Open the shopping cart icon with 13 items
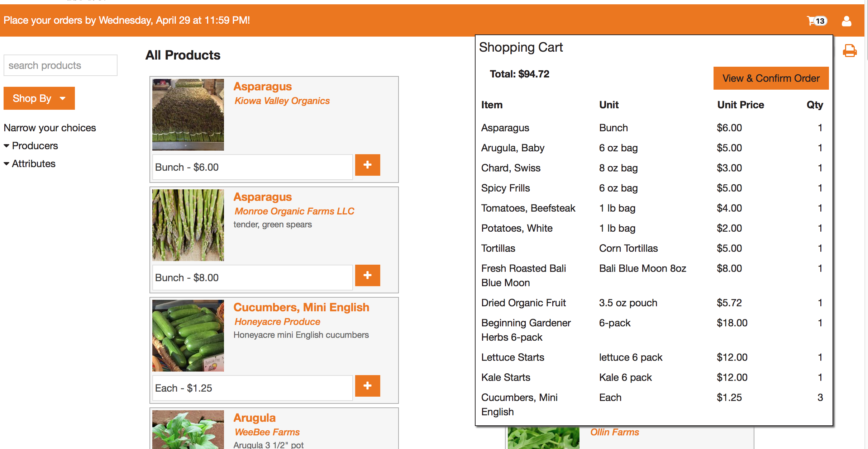This screenshot has width=868, height=449. click(816, 21)
